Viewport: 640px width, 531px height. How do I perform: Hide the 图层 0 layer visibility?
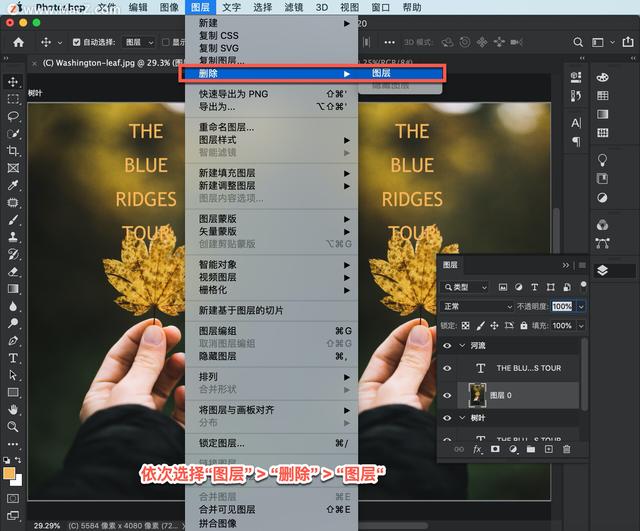(x=447, y=395)
